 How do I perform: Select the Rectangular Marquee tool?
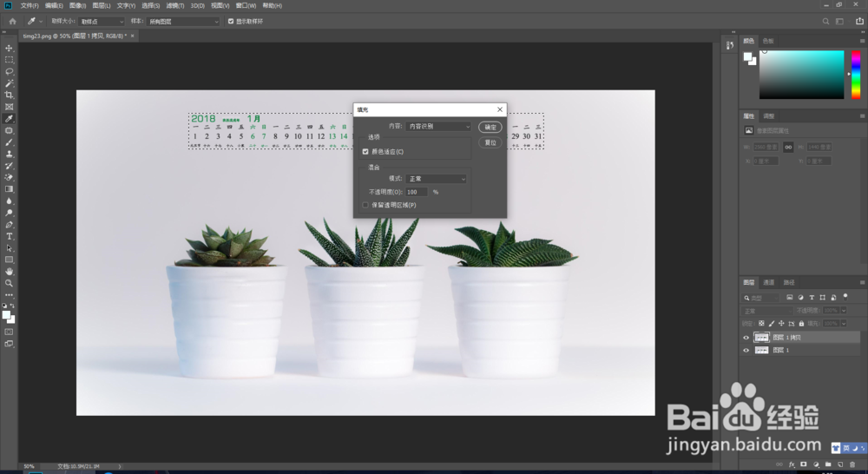[x=9, y=60]
